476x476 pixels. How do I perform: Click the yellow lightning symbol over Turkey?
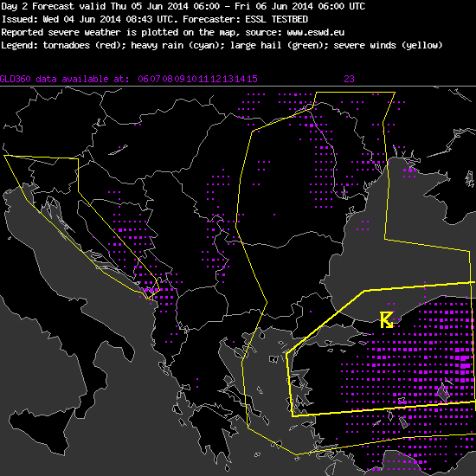coord(387,320)
